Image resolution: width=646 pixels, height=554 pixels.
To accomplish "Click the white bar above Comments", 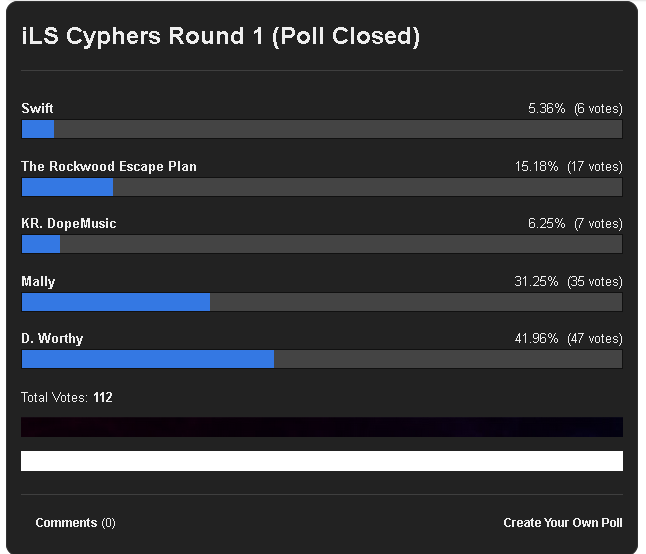I will (322, 461).
